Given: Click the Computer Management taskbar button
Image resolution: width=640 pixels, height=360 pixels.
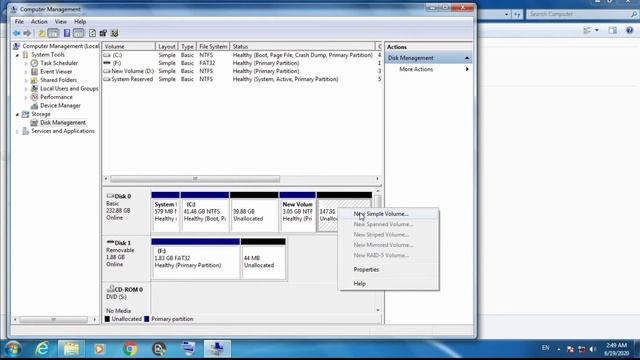Looking at the screenshot, I should click(x=217, y=349).
